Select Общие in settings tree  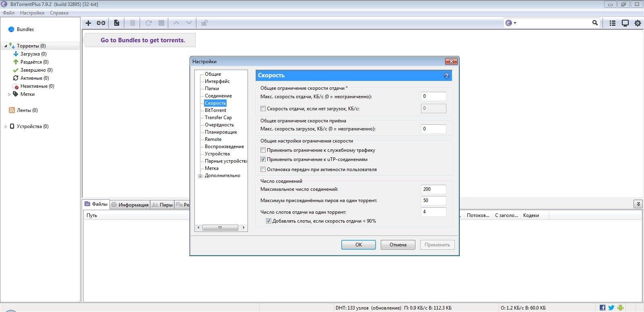coord(213,74)
